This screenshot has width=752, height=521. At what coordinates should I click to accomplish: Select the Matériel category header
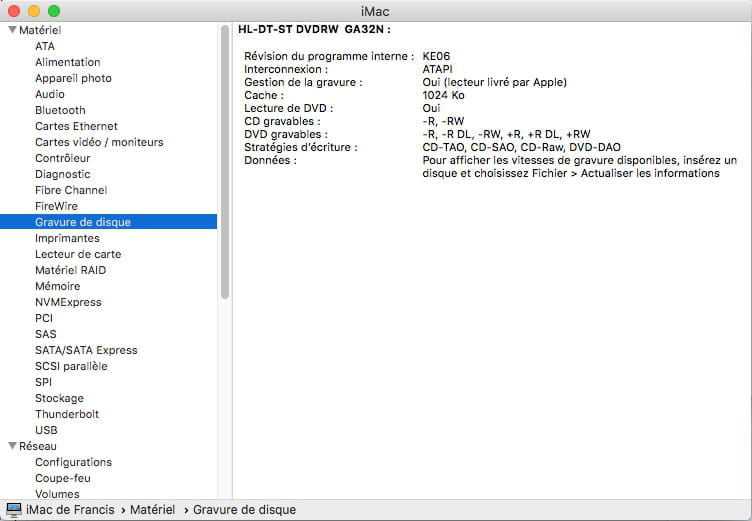coord(40,30)
